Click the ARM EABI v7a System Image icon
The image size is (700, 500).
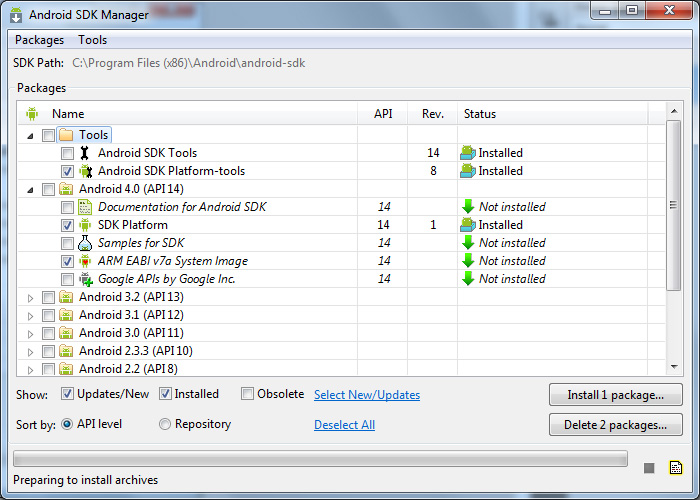[85, 261]
